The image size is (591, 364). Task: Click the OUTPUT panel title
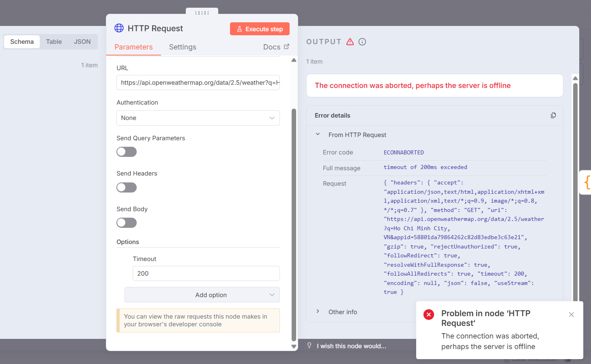(324, 42)
